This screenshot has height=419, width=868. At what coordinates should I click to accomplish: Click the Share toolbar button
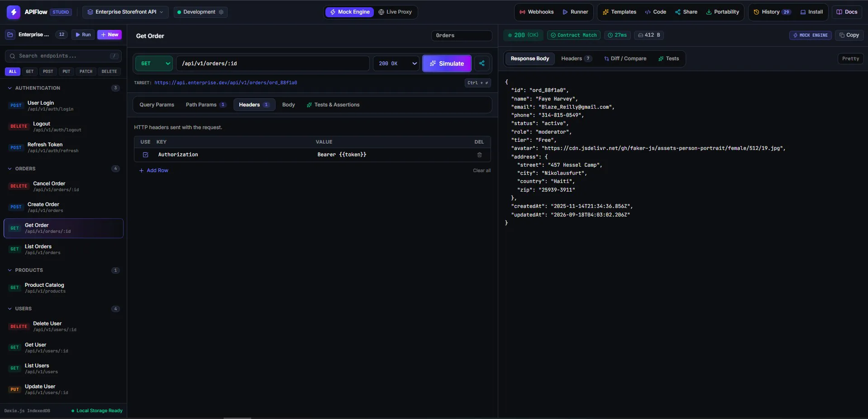(686, 12)
